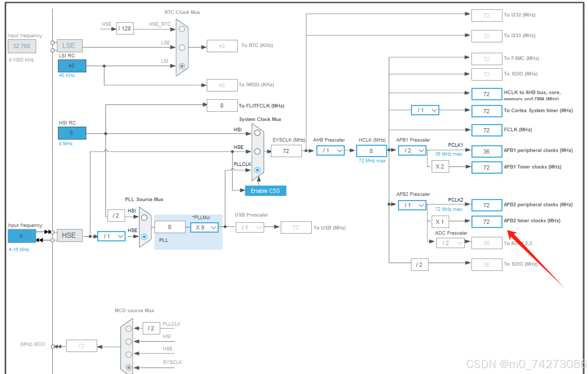Click the SYSCLK (MHz) value box

[286, 151]
